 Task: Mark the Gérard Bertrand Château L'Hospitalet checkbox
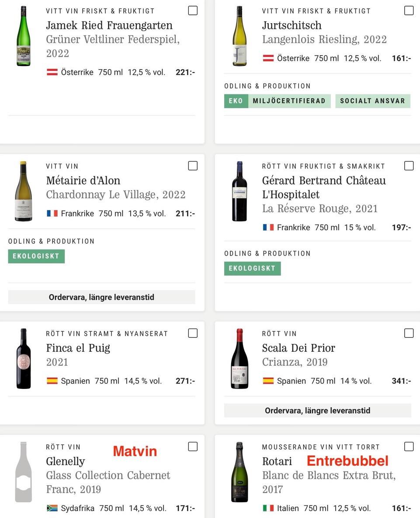409,166
